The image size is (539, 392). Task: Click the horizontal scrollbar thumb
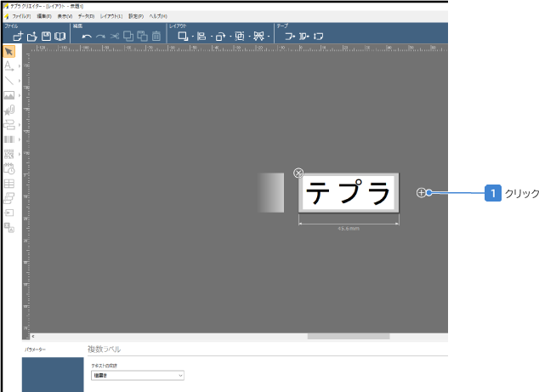point(348,336)
